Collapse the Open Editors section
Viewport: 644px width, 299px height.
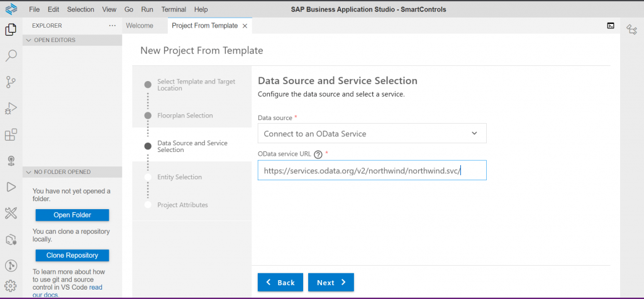pyautogui.click(x=72, y=40)
